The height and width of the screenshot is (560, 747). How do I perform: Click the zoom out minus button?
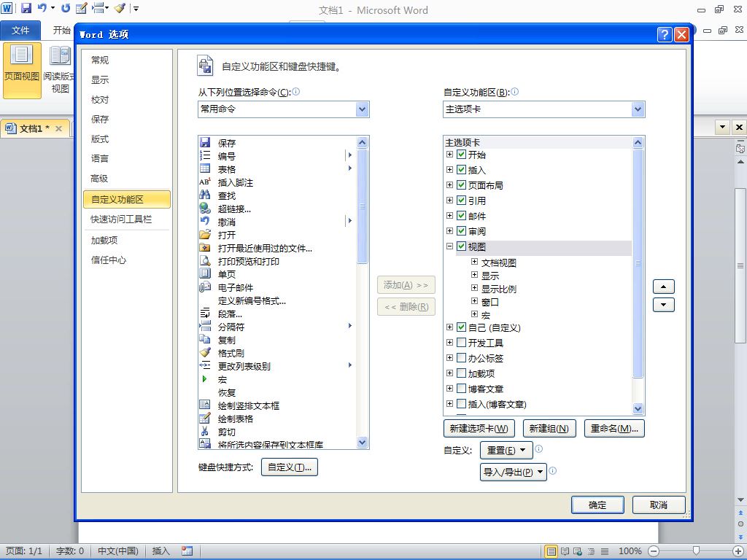click(654, 551)
